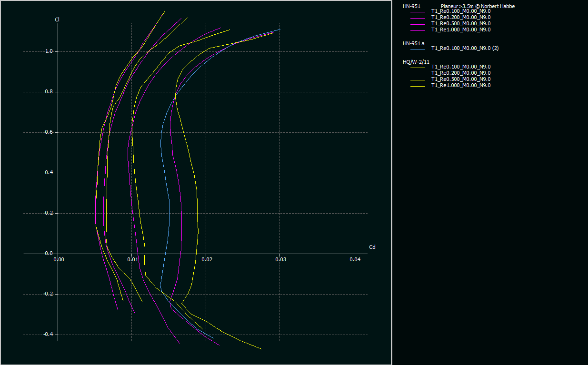Click the magenta line swatch for HN-951 Re0.200
The image size is (588, 365).
click(x=417, y=18)
